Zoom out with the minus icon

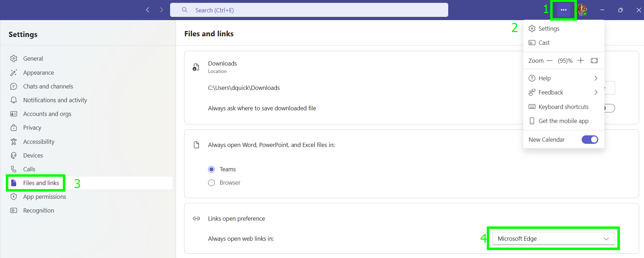550,61
